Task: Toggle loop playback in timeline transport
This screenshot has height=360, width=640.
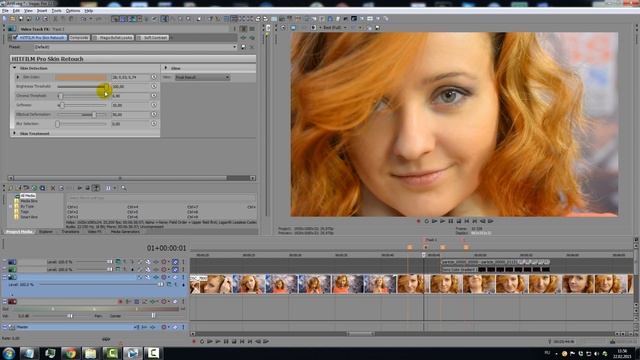Action: click(202, 342)
